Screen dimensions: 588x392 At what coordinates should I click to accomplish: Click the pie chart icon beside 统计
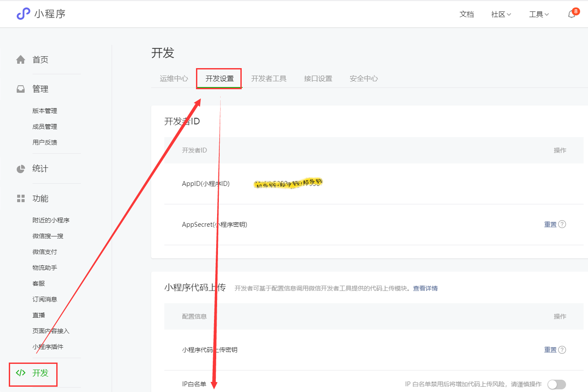click(21, 169)
